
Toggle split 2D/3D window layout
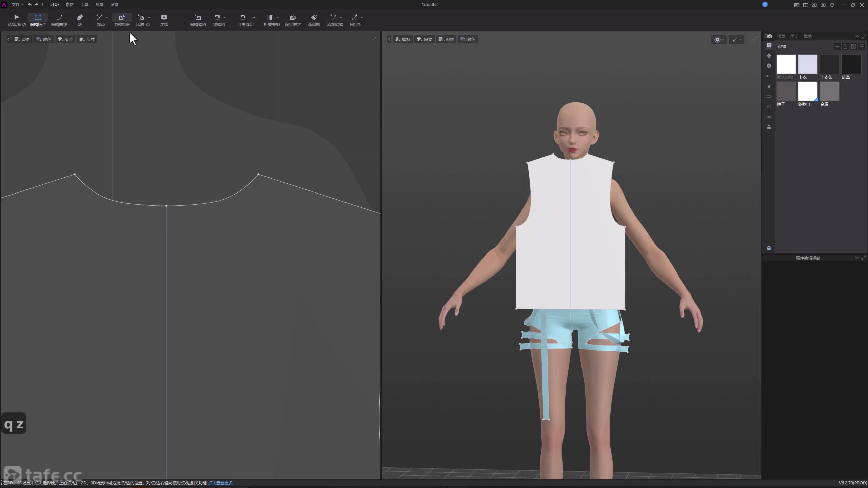click(x=806, y=5)
